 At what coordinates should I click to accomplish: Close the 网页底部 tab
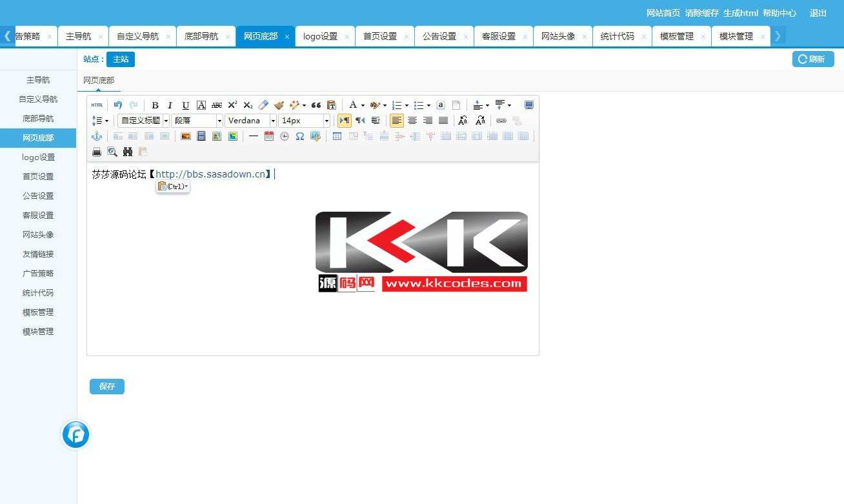[x=287, y=37]
